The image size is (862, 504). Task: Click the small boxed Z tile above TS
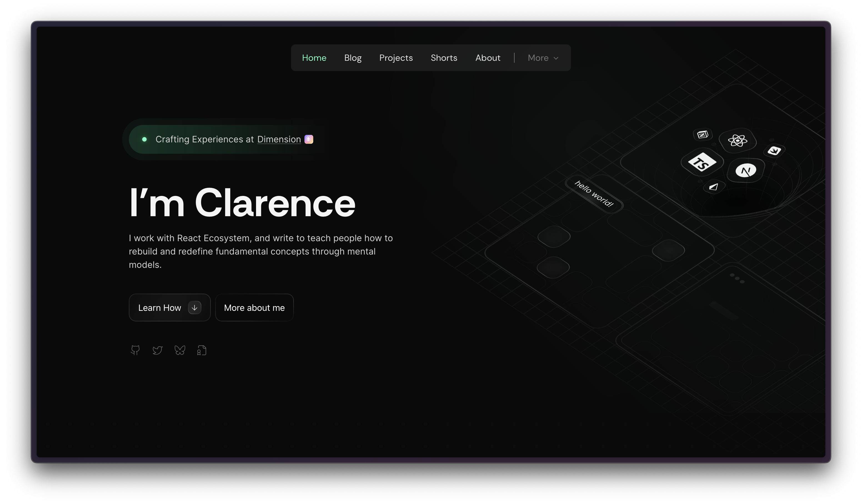[x=703, y=134]
